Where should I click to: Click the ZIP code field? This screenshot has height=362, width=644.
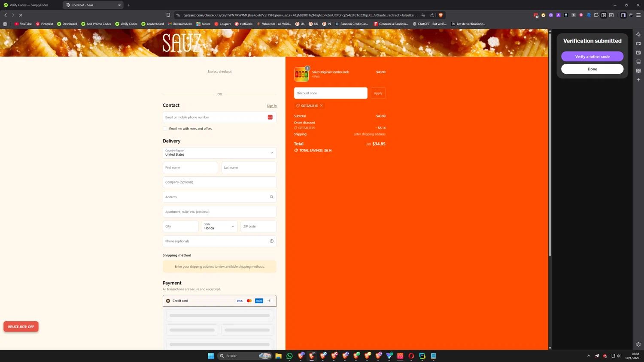pos(258,226)
